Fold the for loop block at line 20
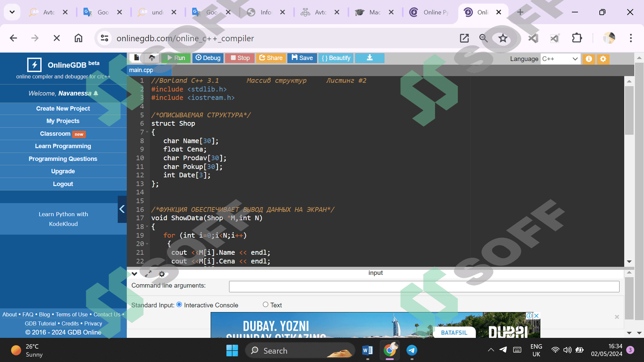This screenshot has height=362, width=644. coord(147,244)
